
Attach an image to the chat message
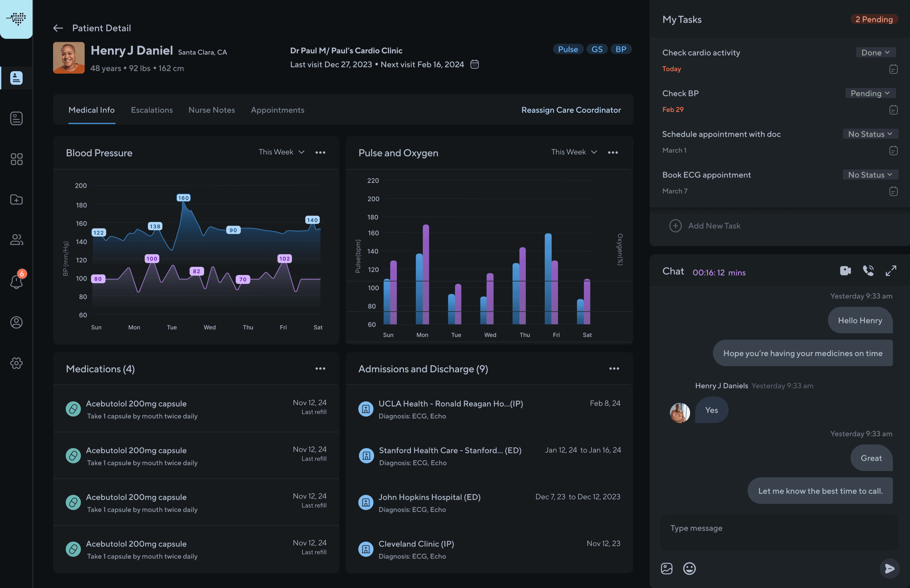point(667,568)
